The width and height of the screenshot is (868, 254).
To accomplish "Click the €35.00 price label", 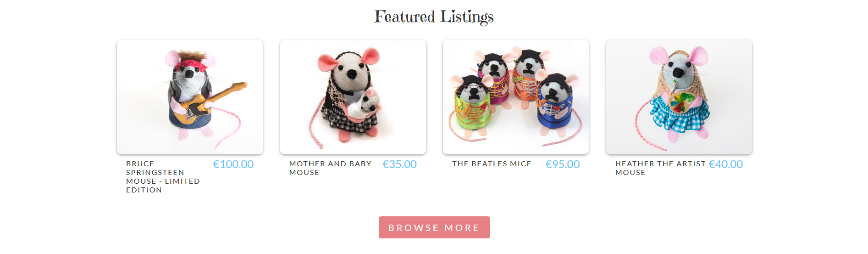I will [x=400, y=164].
